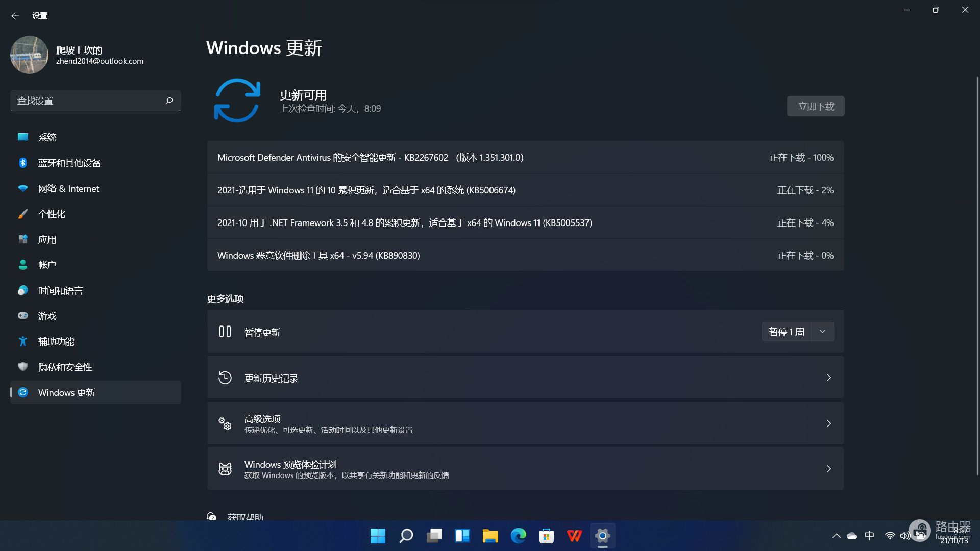Viewport: 980px width, 551px height.
Task: Expand 高级选项 via its chevron
Action: point(829,423)
